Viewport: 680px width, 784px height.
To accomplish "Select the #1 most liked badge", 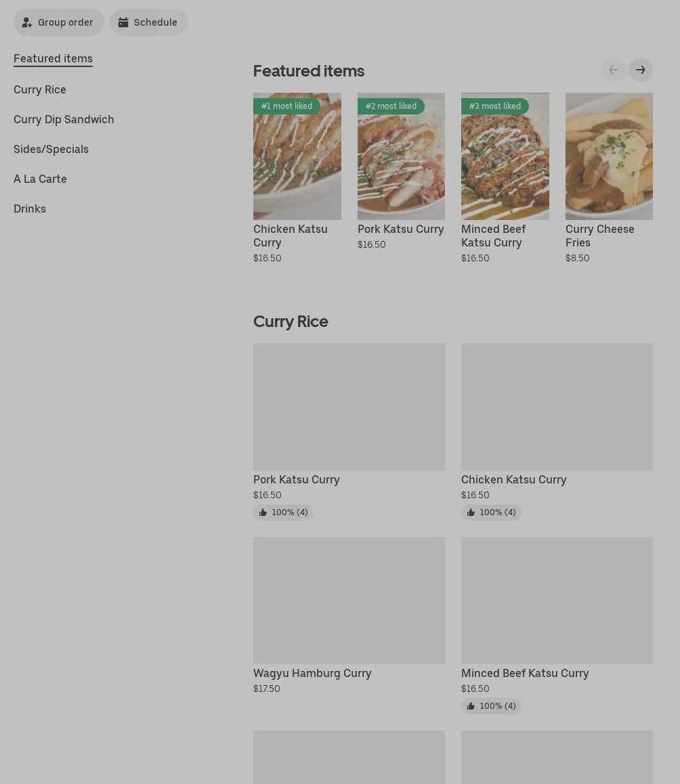I will (286, 106).
